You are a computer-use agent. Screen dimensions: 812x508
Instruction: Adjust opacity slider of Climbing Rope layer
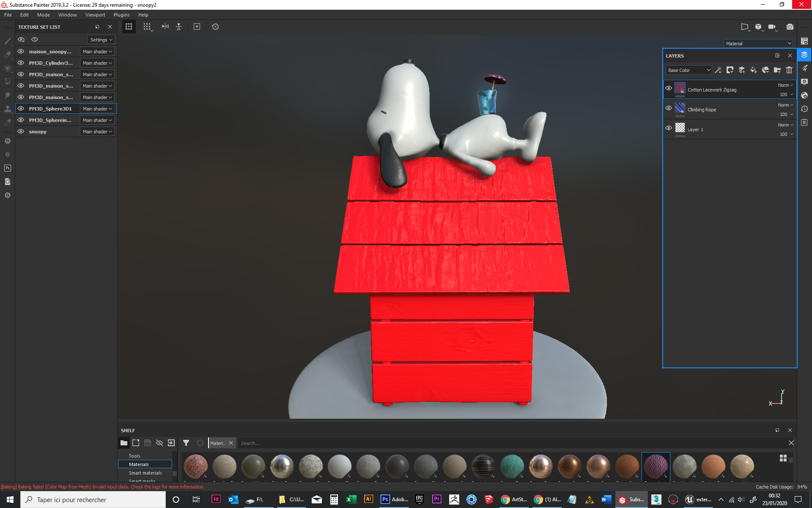(x=785, y=114)
